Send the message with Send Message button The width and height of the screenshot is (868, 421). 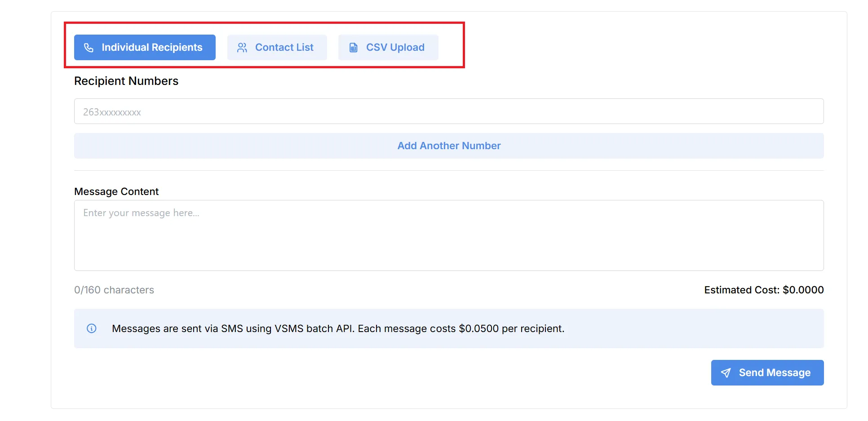pyautogui.click(x=767, y=373)
